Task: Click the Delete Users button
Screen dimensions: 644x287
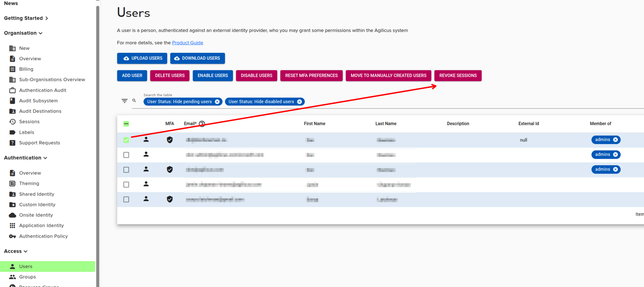Action: [170, 76]
